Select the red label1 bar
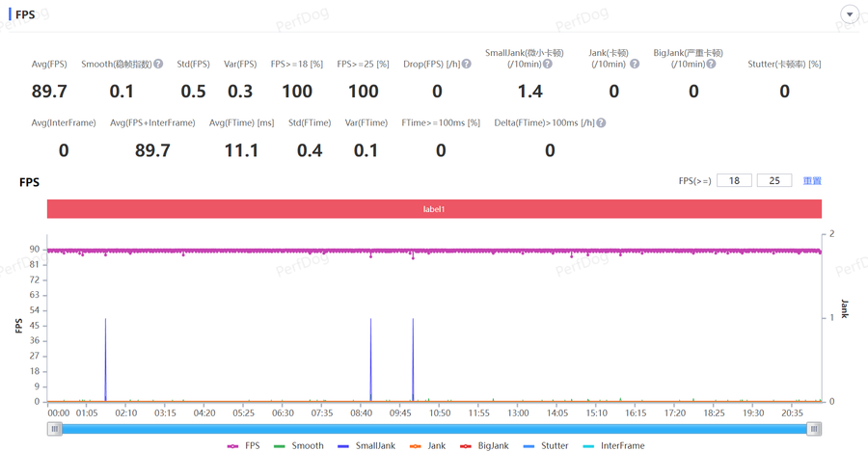Image resolution: width=868 pixels, height=452 pixels. click(434, 209)
